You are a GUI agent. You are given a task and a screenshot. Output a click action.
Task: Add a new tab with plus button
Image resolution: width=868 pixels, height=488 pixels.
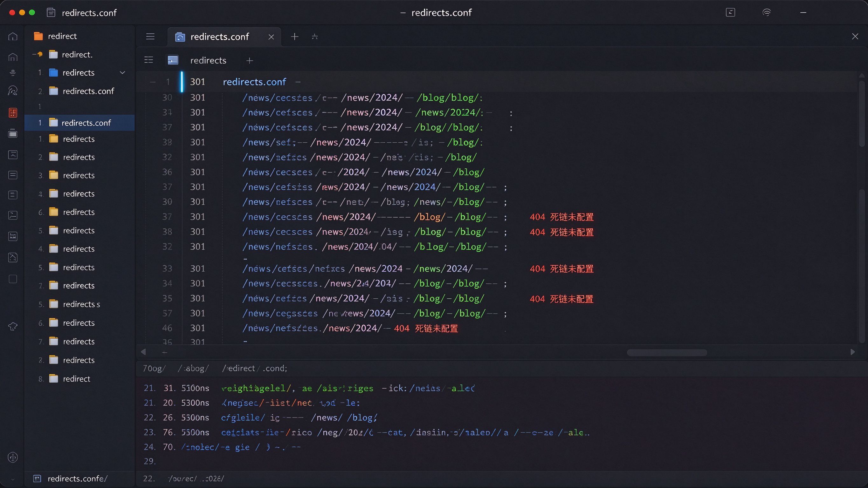pos(294,36)
